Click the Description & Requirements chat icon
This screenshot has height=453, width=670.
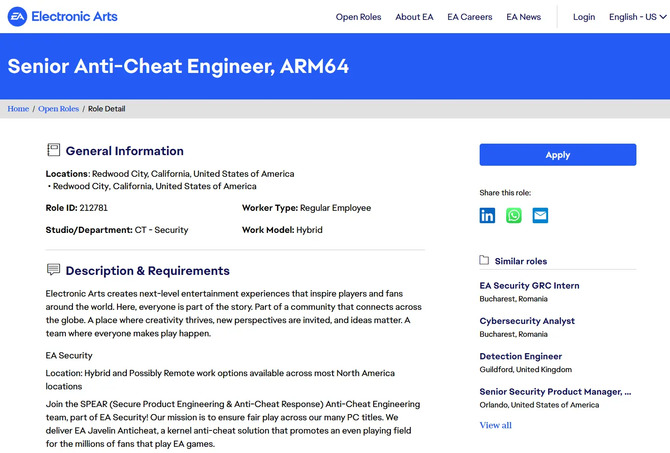tap(53, 270)
